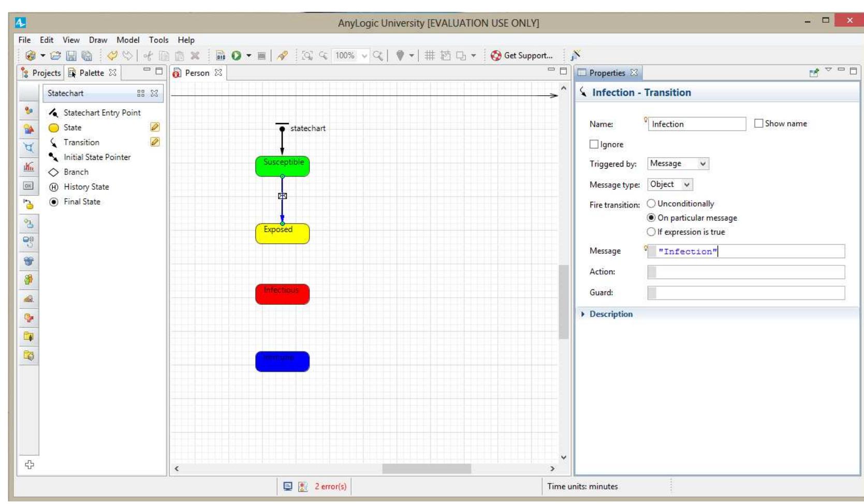Open the 100% zoom level dropdown
The height and width of the screenshot is (504, 864).
tap(364, 55)
